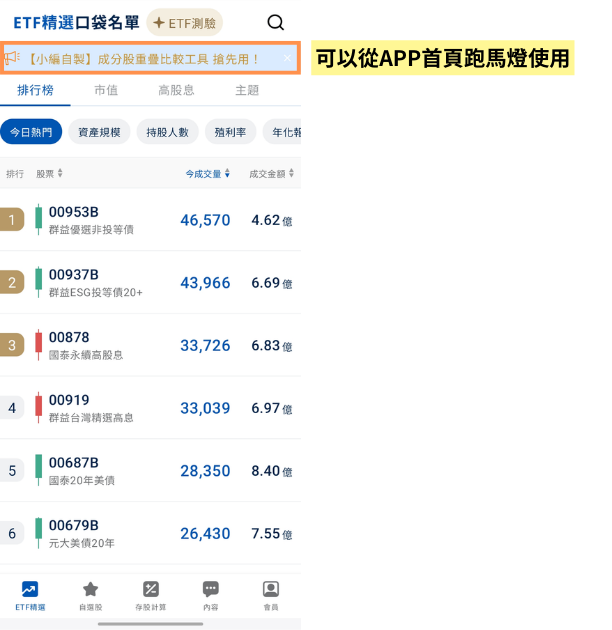The width and height of the screenshot is (612, 630).
Task: Select the 今日熱門 filter chip
Action: pyautogui.click(x=31, y=132)
